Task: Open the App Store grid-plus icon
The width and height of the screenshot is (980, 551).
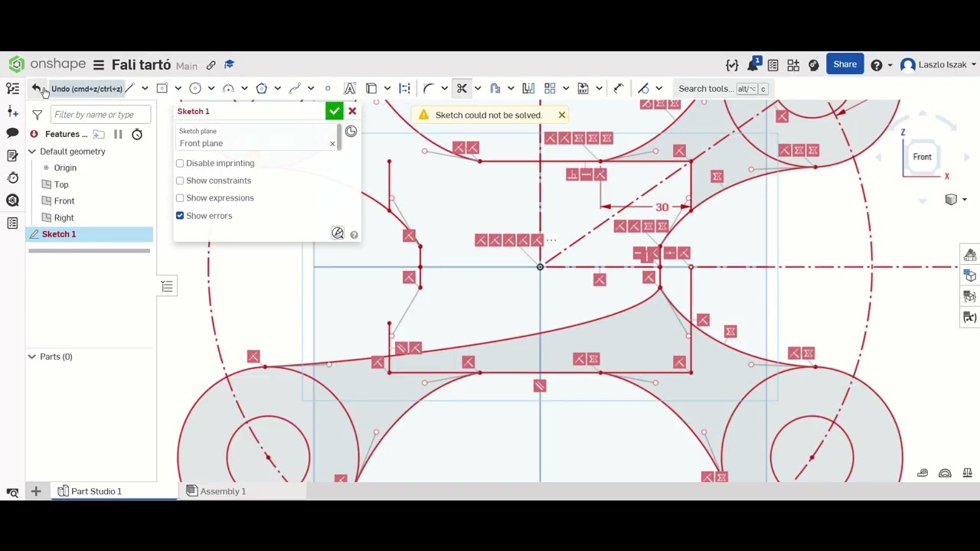Action: click(x=793, y=65)
